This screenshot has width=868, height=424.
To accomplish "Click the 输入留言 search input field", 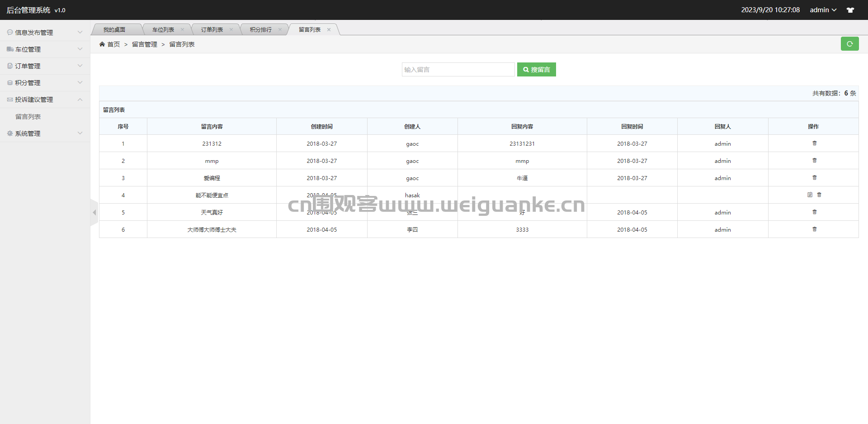I will coord(458,70).
